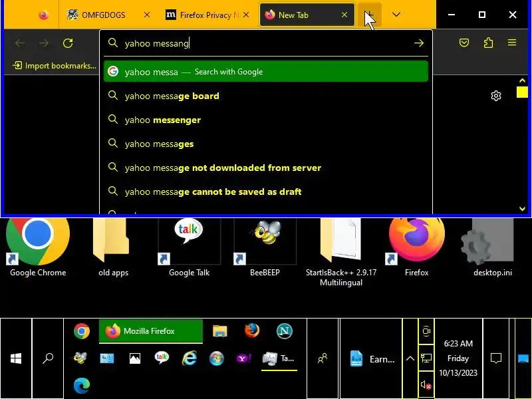Select the 'yahoo messages' suggestion
The height and width of the screenshot is (399, 532).
pyautogui.click(x=266, y=144)
